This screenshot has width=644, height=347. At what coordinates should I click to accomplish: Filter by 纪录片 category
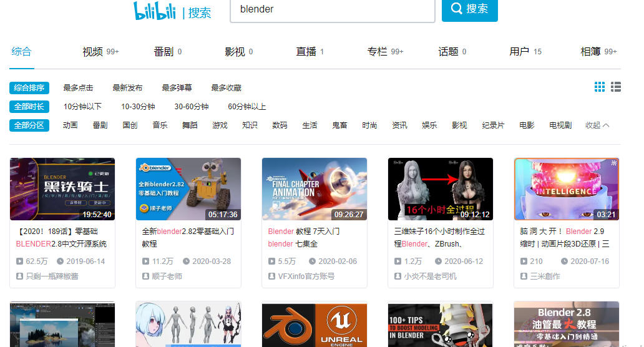(493, 125)
